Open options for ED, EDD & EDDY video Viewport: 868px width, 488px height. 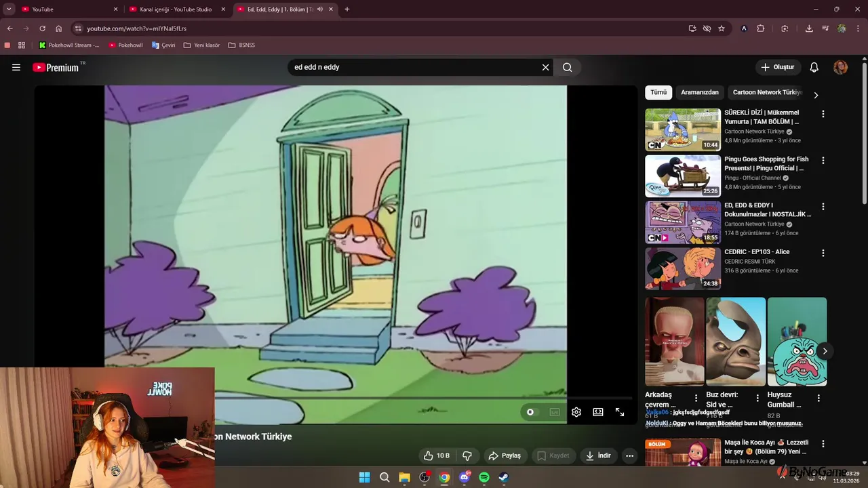point(823,207)
